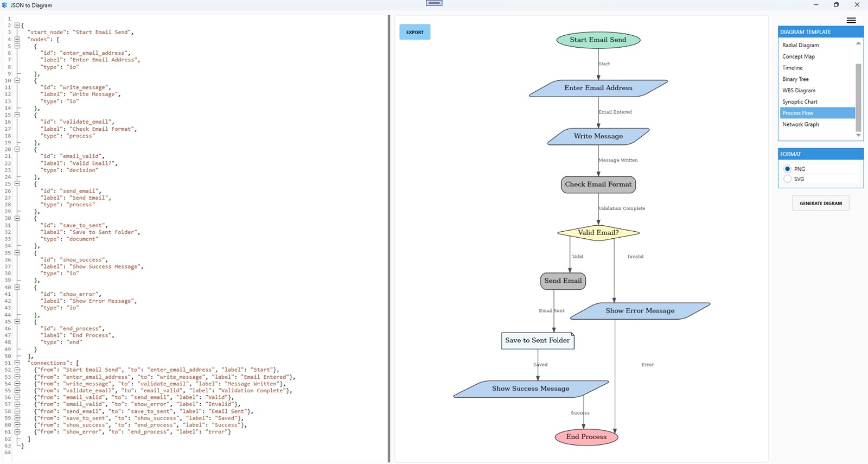Click the Show Success Message node
The width and height of the screenshot is (868, 464).
click(x=531, y=389)
